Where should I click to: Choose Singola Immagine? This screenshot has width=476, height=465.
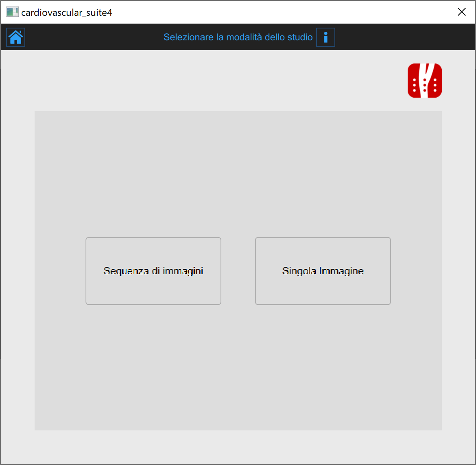(x=323, y=271)
